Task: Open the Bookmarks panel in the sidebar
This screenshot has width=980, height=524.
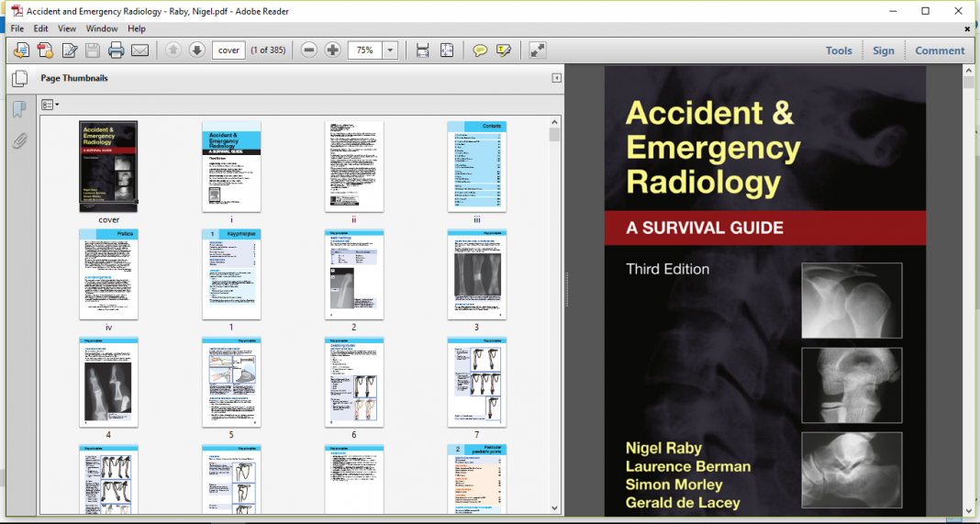Action: 19,109
